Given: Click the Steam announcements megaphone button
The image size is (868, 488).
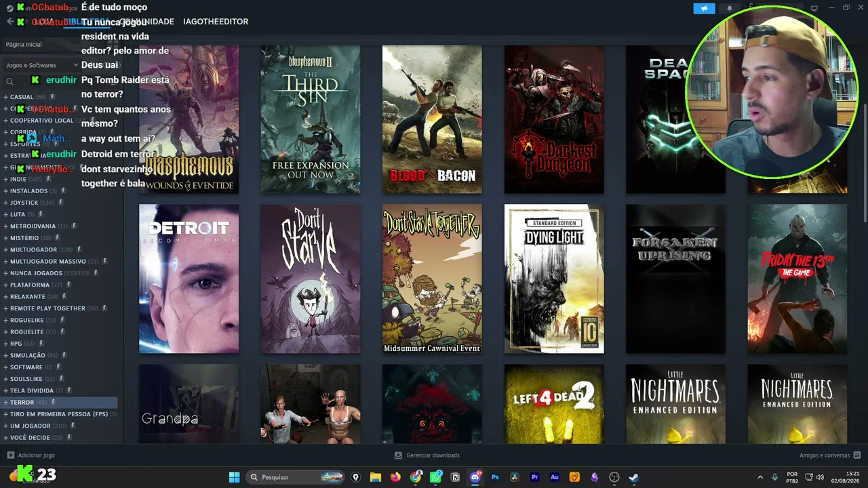Looking at the screenshot, I should point(704,9).
